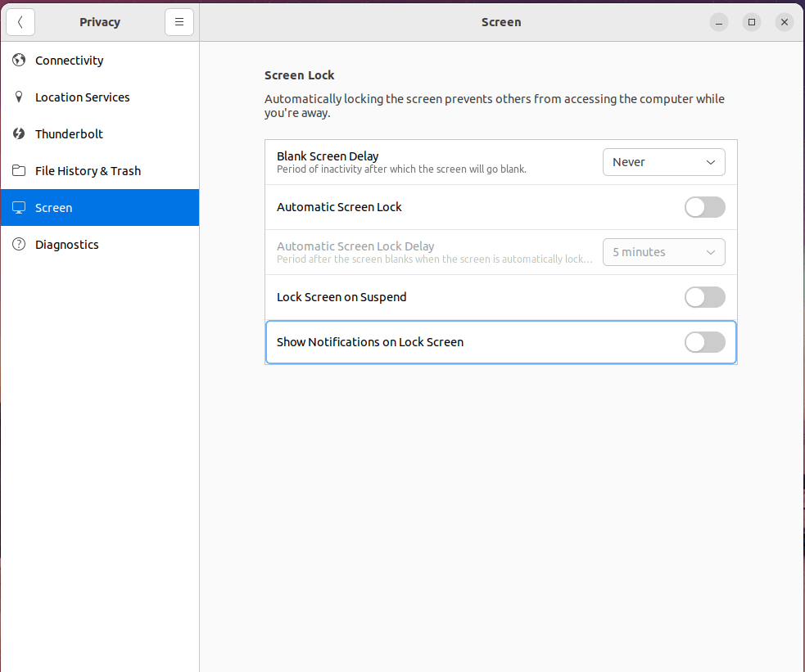Click the Connectivity globe icon
The width and height of the screenshot is (805, 672).
coord(19,61)
